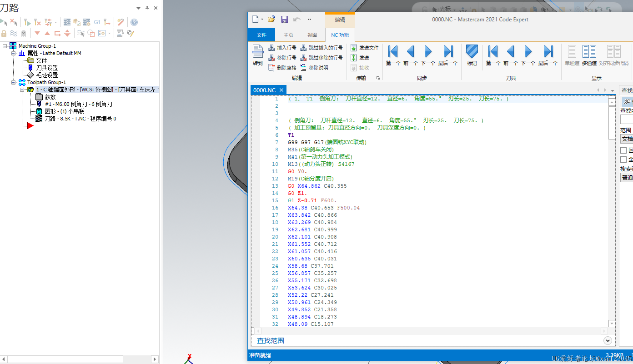Click the 跳过移除的行号 button
This screenshot has width=633, height=364.
321,58
